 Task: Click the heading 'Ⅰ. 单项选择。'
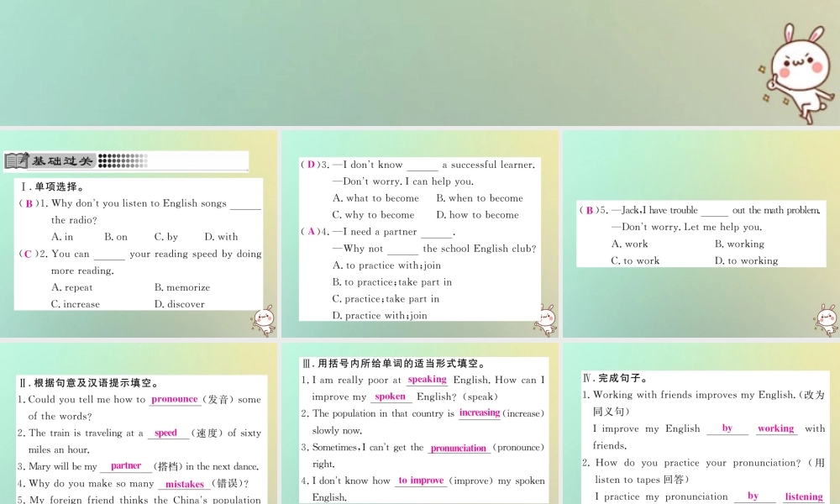(x=51, y=187)
